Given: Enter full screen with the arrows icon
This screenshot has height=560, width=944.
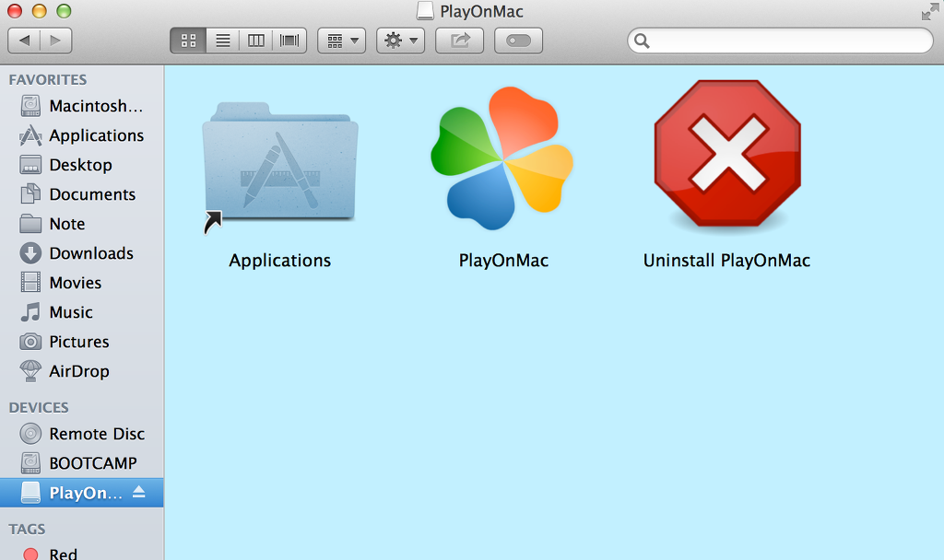Looking at the screenshot, I should coord(930,12).
